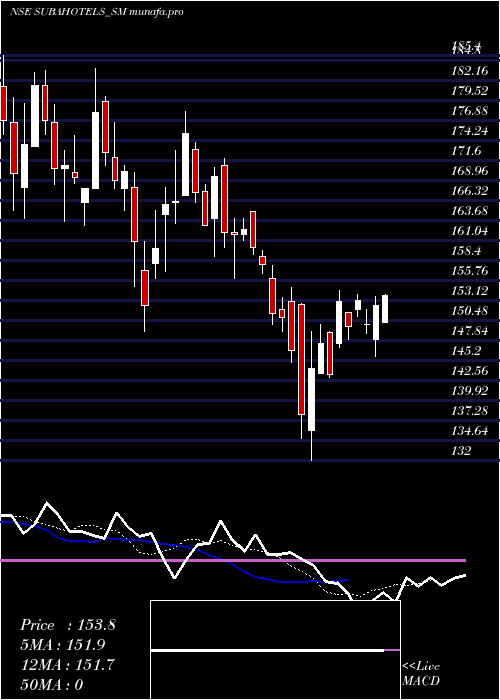Screen dimensions: 500x700
Task: Click the 50MA : 0 readout
Action: point(52,685)
